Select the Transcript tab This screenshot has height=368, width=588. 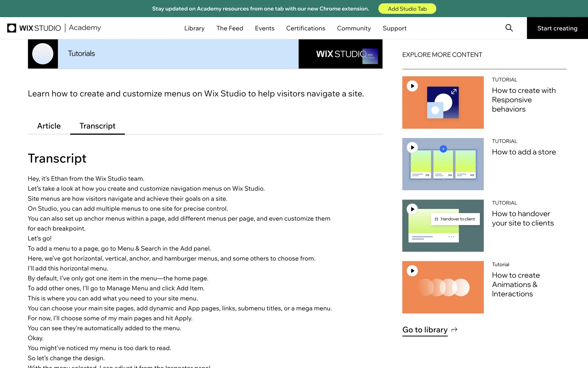pos(97,126)
